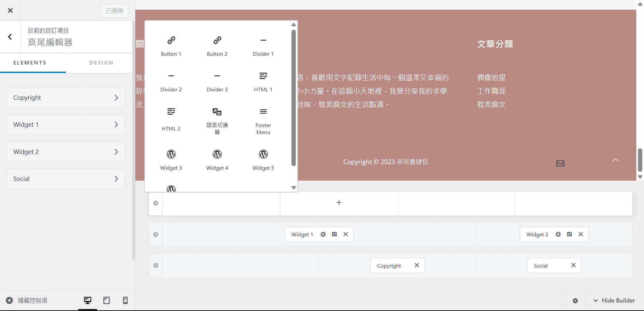Expand the Social section
The width and height of the screenshot is (644, 311).
click(x=66, y=179)
